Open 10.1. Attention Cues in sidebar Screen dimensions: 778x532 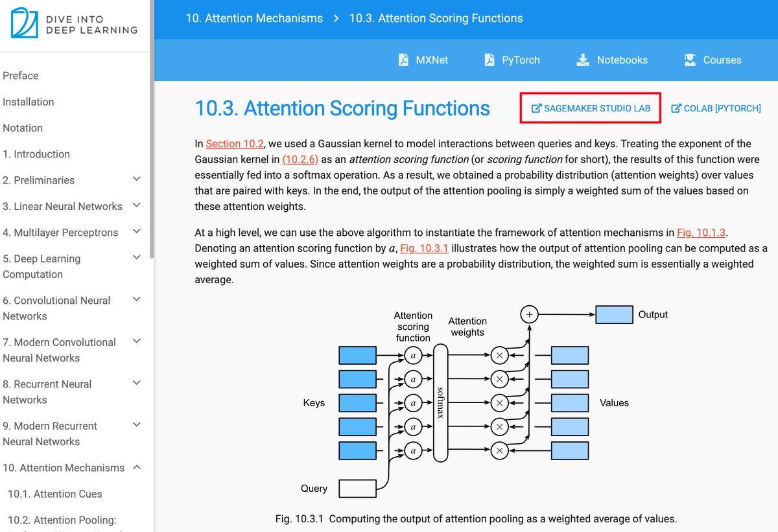tap(56, 494)
